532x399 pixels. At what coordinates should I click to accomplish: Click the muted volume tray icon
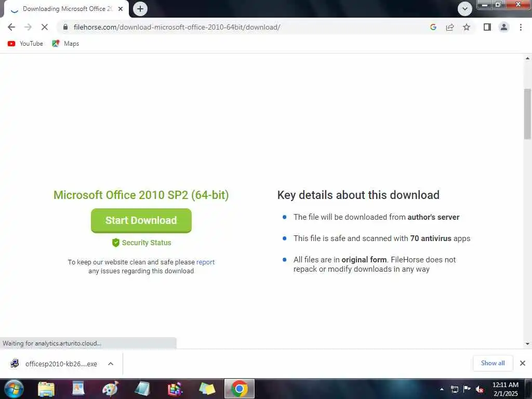[480, 389]
